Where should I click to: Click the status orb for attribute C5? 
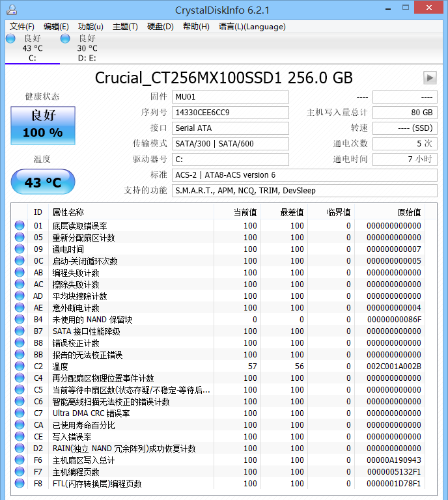(x=20, y=389)
